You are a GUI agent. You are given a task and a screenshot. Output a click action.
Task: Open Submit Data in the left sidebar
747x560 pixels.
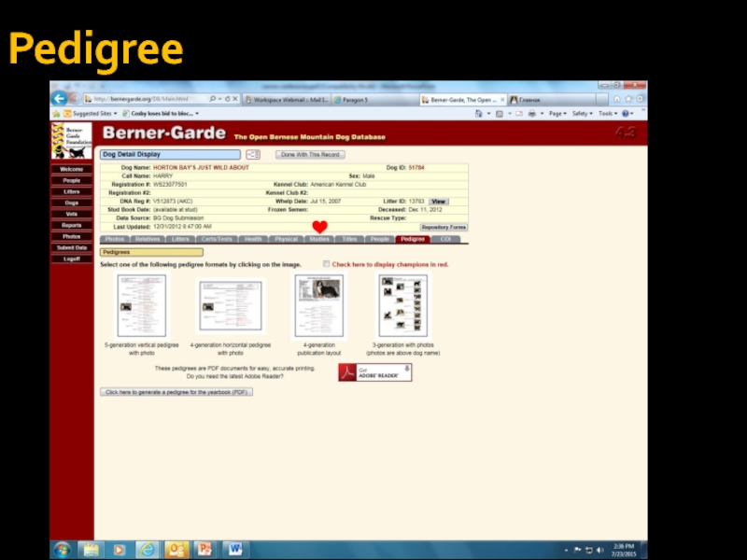point(72,247)
